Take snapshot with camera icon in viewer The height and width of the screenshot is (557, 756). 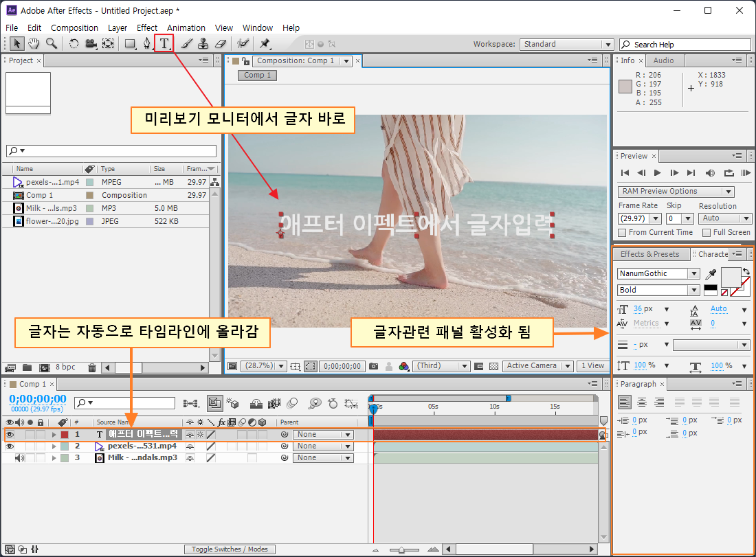pos(374,366)
